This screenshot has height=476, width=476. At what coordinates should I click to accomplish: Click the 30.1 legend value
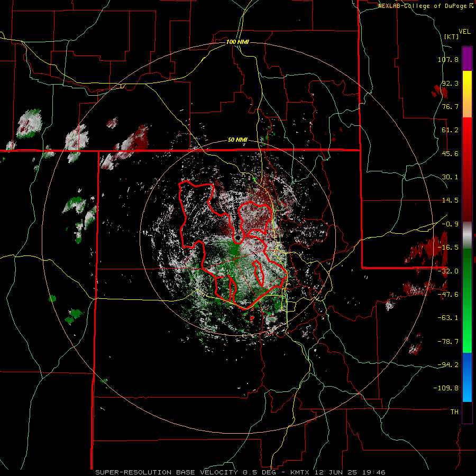pyautogui.click(x=450, y=177)
